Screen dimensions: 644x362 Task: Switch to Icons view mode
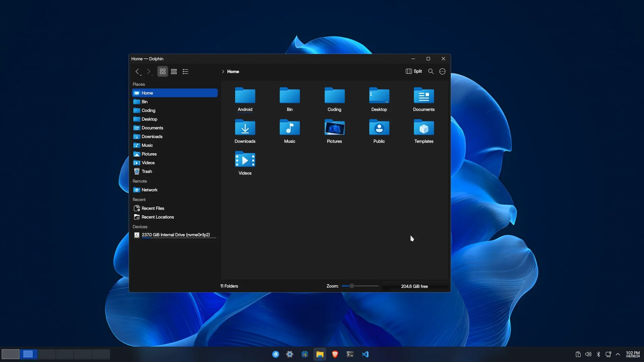[x=163, y=71]
